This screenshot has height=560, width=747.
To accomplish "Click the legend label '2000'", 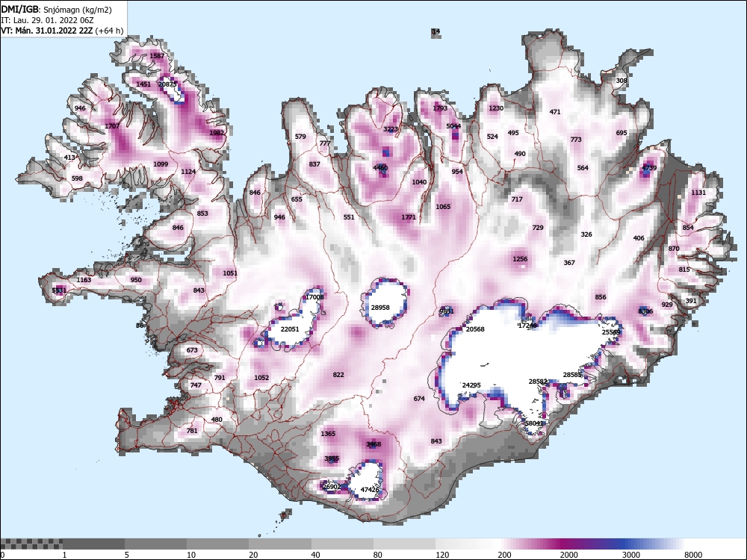I will (x=568, y=555).
